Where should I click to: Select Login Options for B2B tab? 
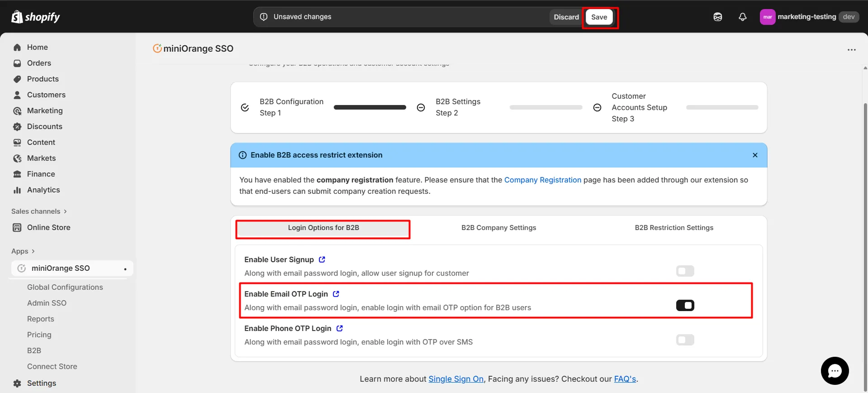click(x=323, y=228)
